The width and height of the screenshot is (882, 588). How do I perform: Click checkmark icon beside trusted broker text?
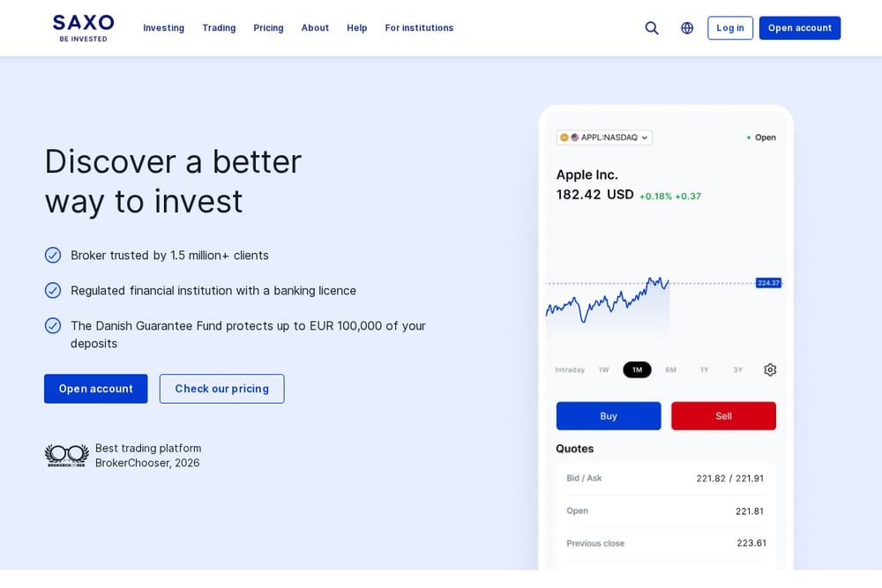click(x=53, y=256)
